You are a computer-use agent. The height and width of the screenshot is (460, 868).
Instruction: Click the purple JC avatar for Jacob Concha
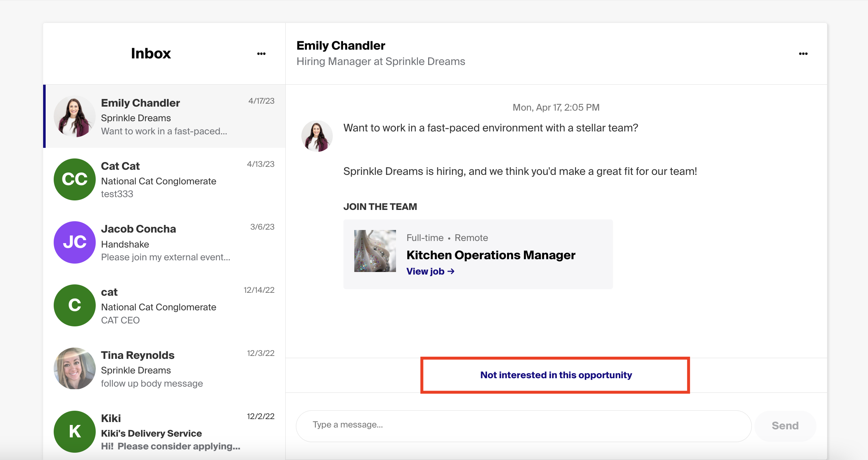pyautogui.click(x=75, y=242)
